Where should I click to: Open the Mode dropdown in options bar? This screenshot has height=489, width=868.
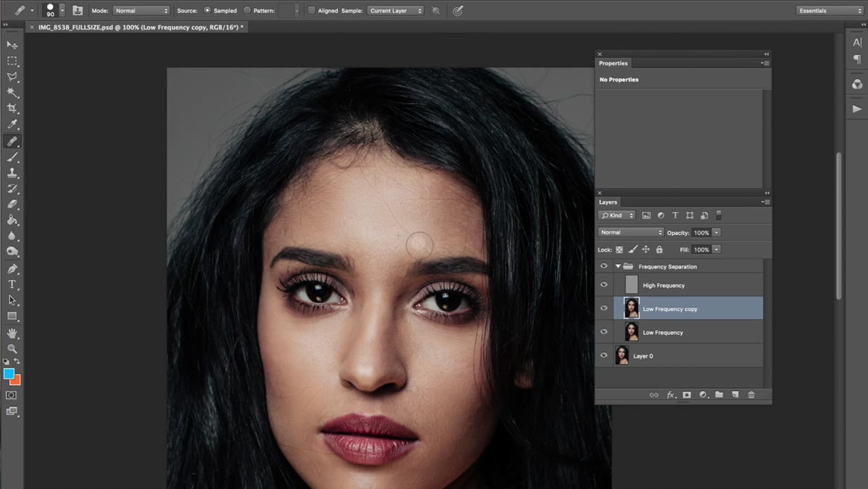pyautogui.click(x=141, y=11)
